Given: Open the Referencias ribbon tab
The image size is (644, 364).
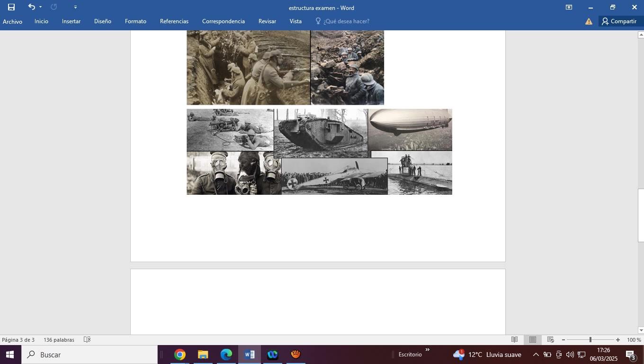Looking at the screenshot, I should (174, 21).
